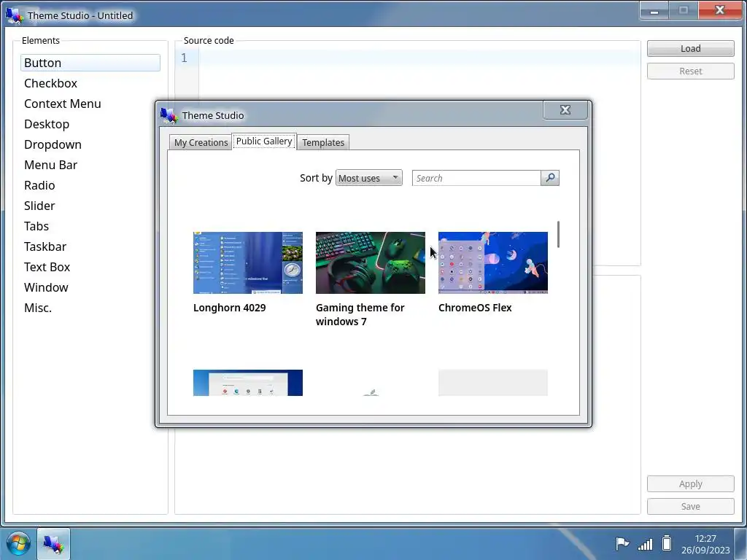Switch to the My Creations tab

201,142
